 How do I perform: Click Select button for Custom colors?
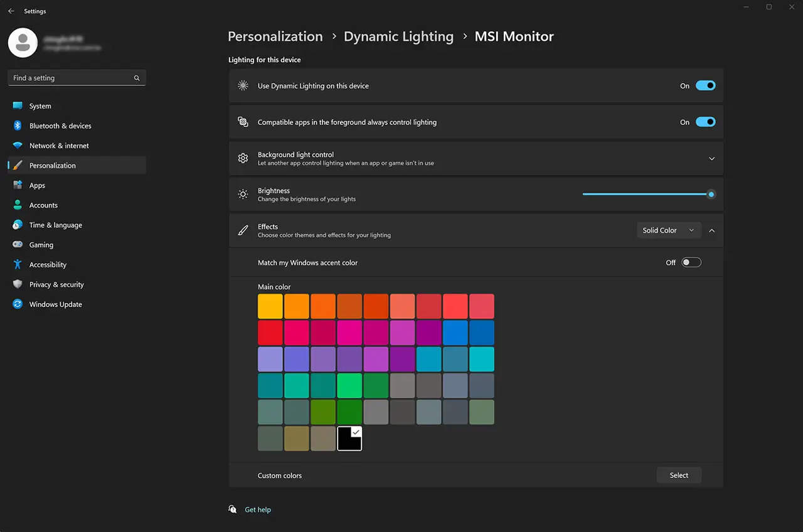pyautogui.click(x=679, y=476)
